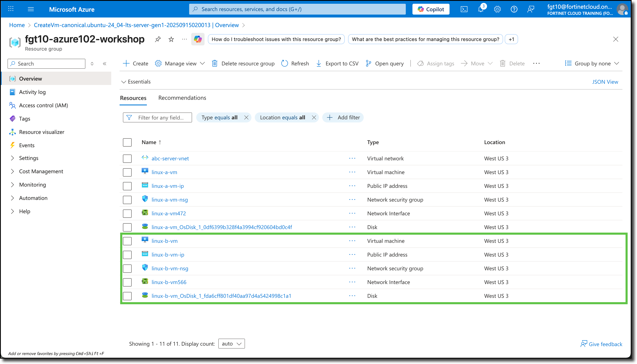Select the abc-server-vnet checkbox

click(x=127, y=158)
